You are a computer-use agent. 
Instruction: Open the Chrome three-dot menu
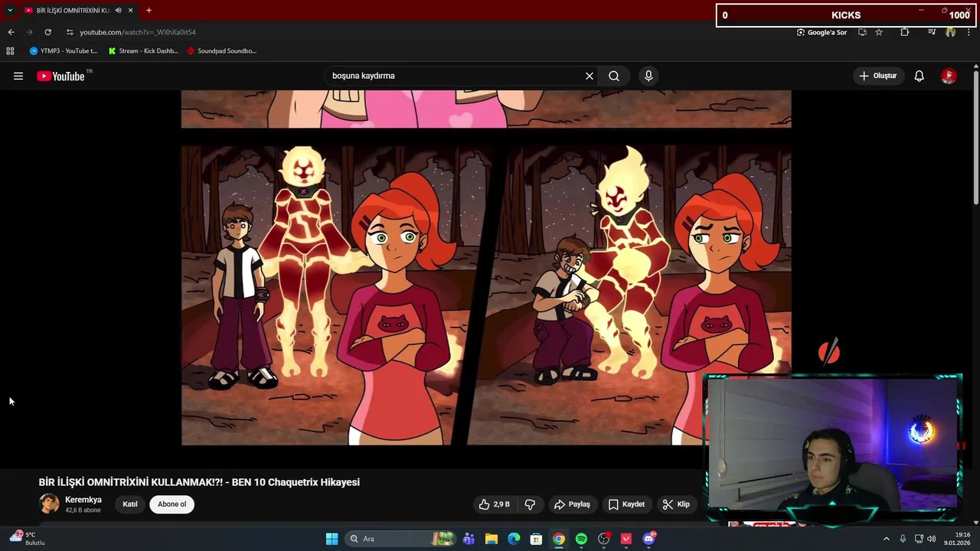pos(970,32)
